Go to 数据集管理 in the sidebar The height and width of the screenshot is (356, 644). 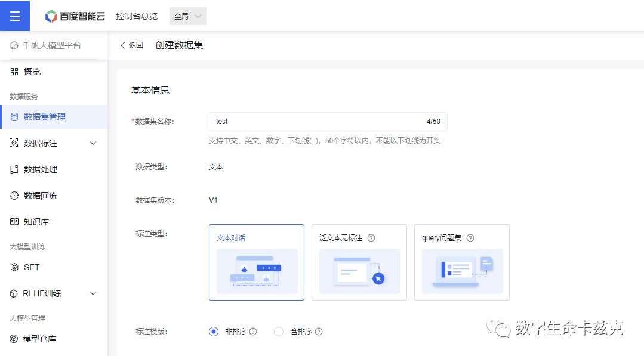point(54,117)
